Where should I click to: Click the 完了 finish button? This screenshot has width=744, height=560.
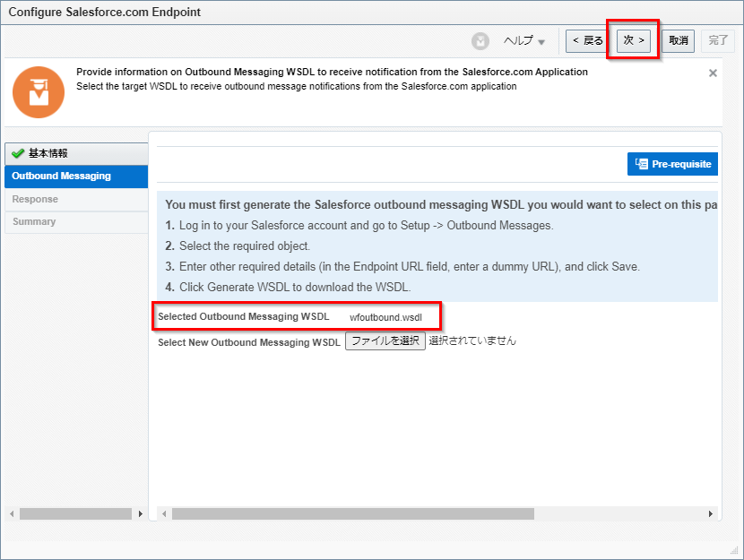coord(718,41)
